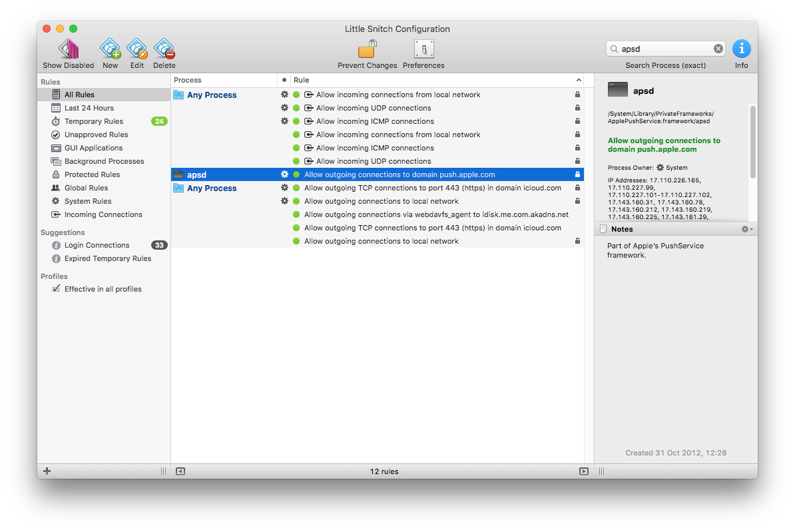The height and width of the screenshot is (532, 795).
Task: Click the Notes section header
Action: pyautogui.click(x=676, y=229)
